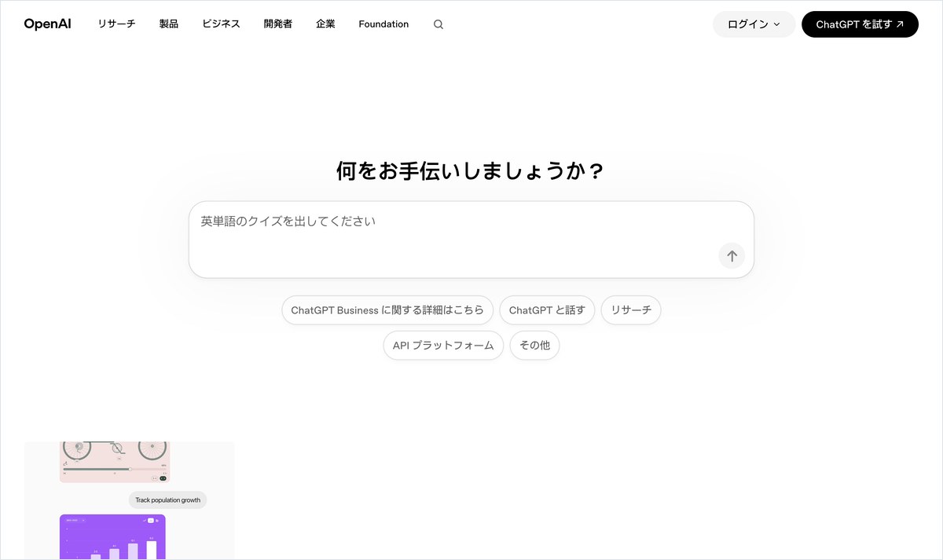Click the ChatGPT を試す button
The image size is (943, 560).
click(x=860, y=24)
